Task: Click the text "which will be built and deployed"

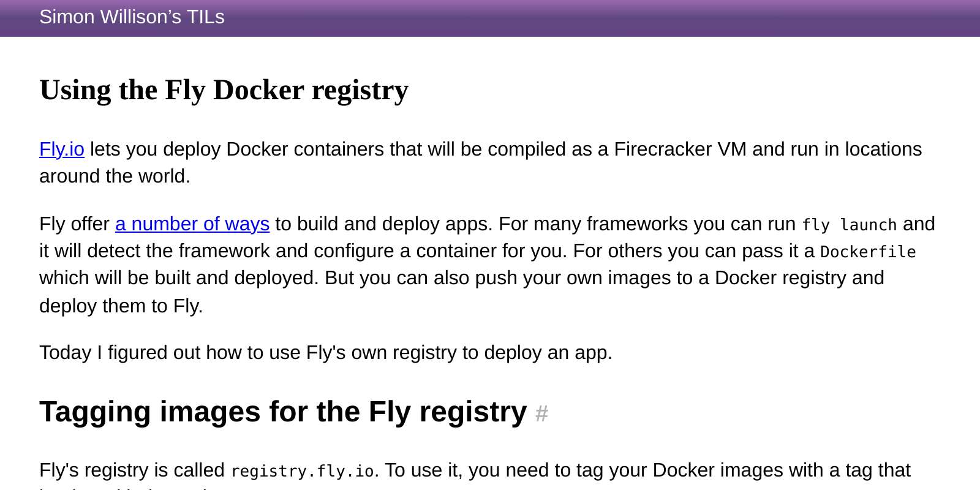Action: (x=178, y=277)
